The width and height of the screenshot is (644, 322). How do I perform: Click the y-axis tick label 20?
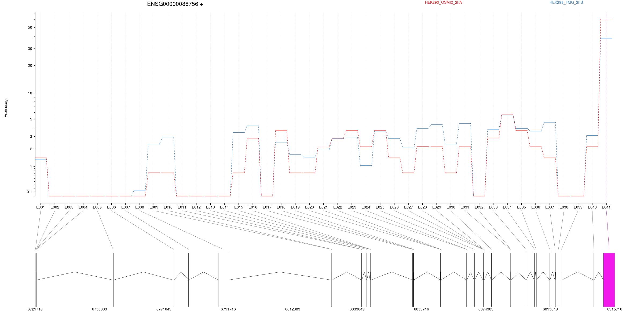coord(30,65)
